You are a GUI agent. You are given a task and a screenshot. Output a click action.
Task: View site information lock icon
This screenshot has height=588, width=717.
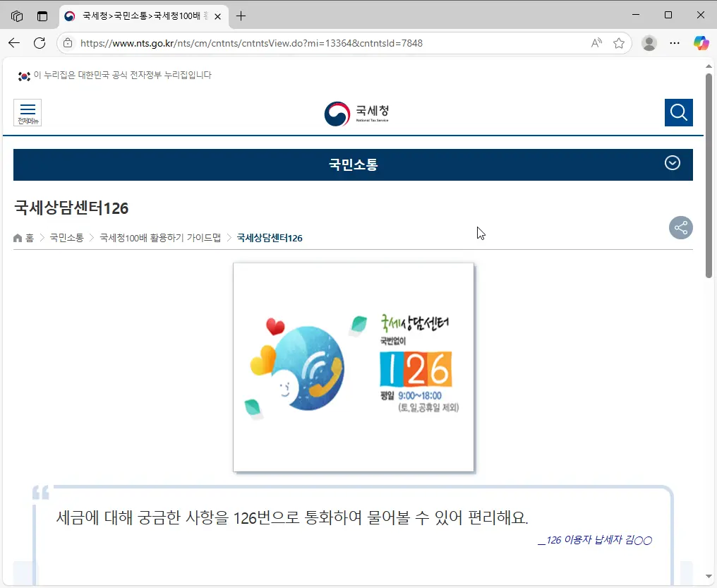[68, 43]
